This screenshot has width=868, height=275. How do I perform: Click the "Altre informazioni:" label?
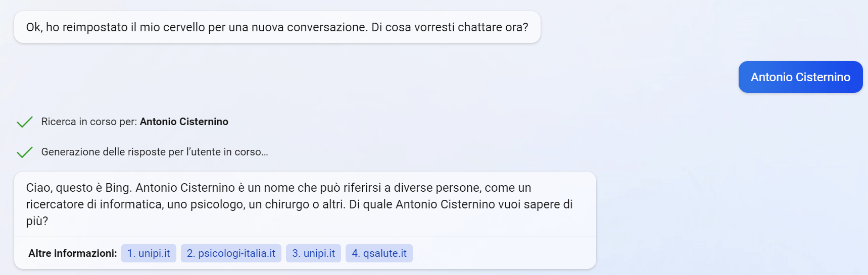click(73, 253)
